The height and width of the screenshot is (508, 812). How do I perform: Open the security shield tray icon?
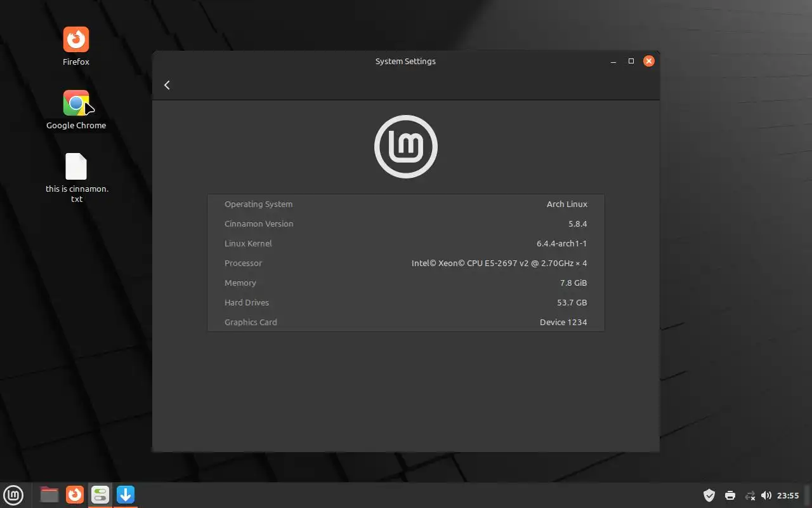click(710, 495)
